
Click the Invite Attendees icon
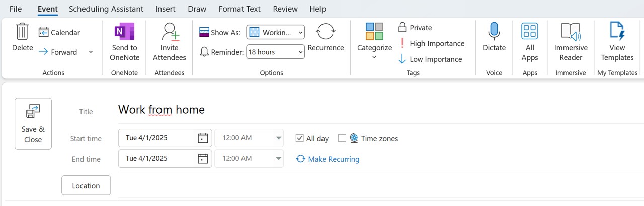170,32
